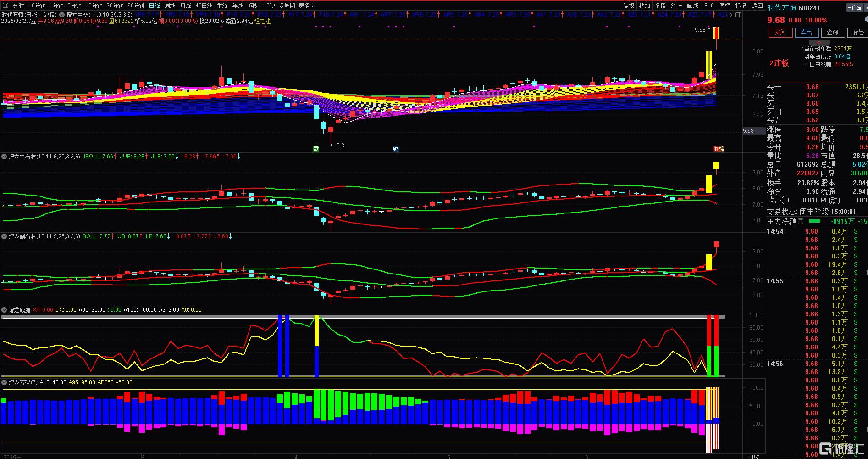Expand the 增龙主图 indicator dropdown
Screen dimensions: 868x459
(62, 15)
